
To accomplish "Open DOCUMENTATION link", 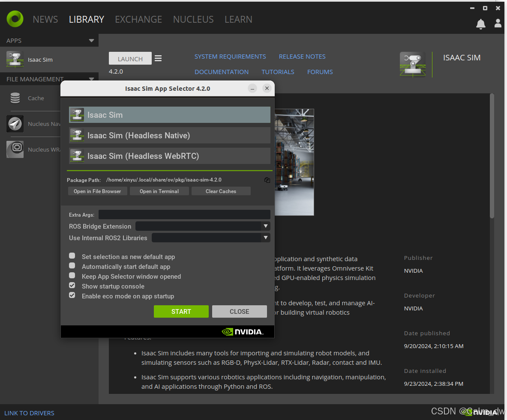I will pyautogui.click(x=222, y=72).
